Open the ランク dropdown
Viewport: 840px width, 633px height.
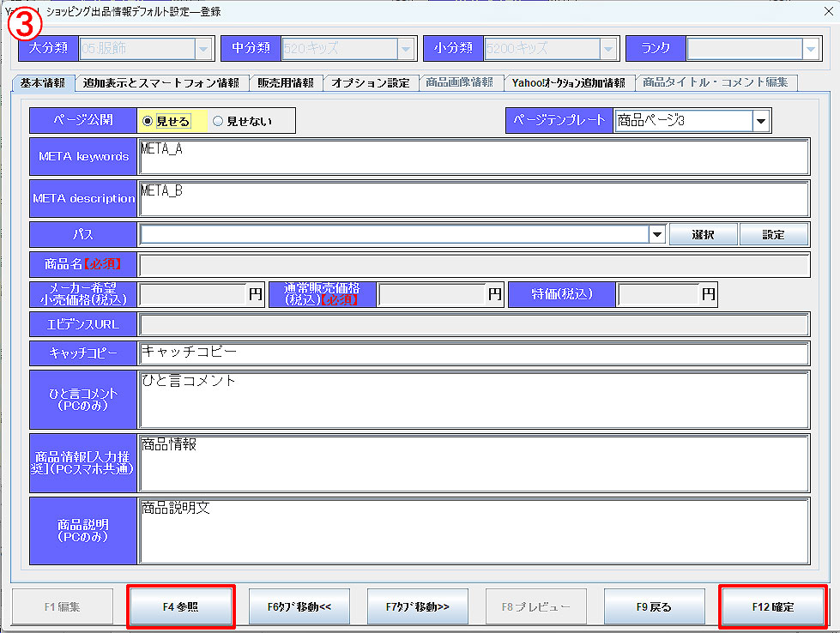point(811,49)
